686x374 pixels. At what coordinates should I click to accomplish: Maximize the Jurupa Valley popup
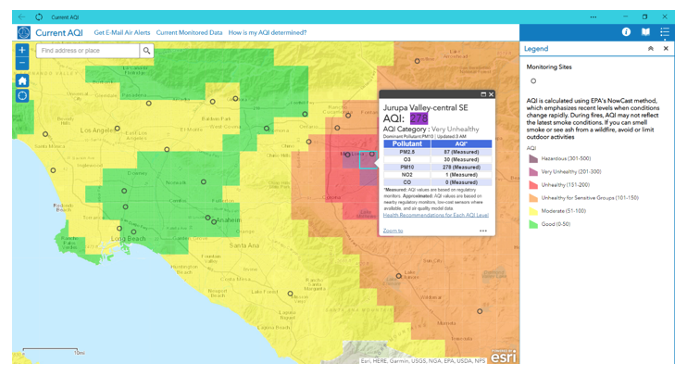coord(483,94)
